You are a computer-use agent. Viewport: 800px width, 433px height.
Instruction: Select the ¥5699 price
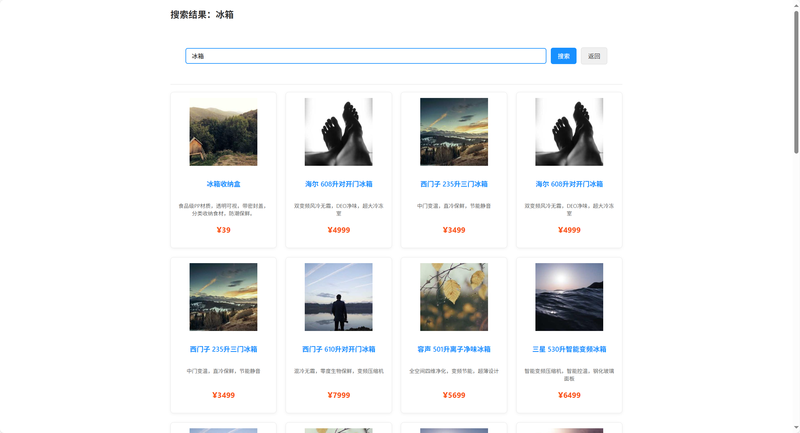(454, 395)
